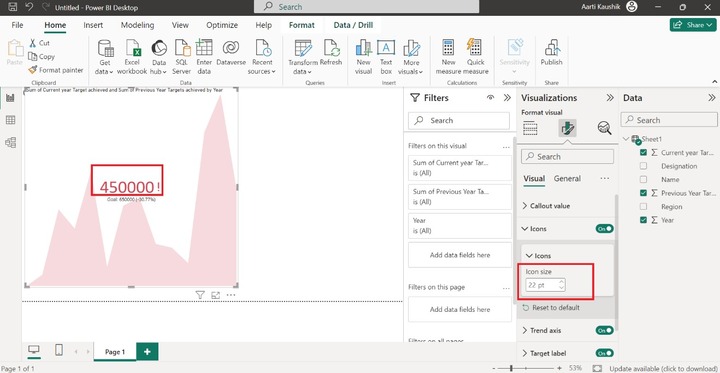720x373 pixels.
Task: Toggle the Trend axis switch
Action: pos(604,330)
